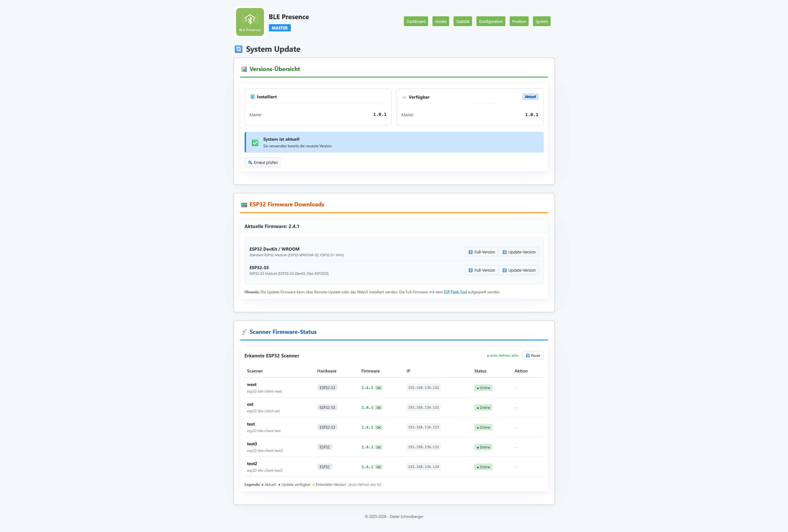Click the ESP32 Firmware Downloads chip icon
788x532 pixels.
(x=244, y=205)
